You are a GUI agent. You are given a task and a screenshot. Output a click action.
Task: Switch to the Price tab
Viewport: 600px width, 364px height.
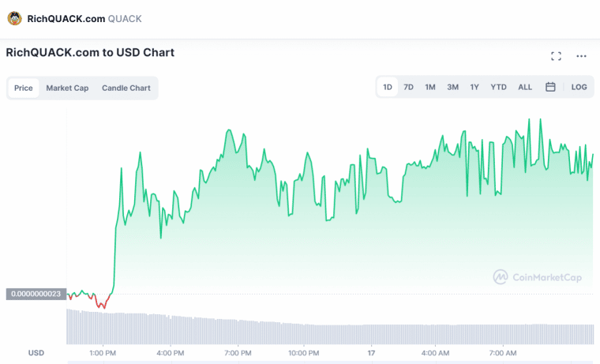tap(24, 88)
